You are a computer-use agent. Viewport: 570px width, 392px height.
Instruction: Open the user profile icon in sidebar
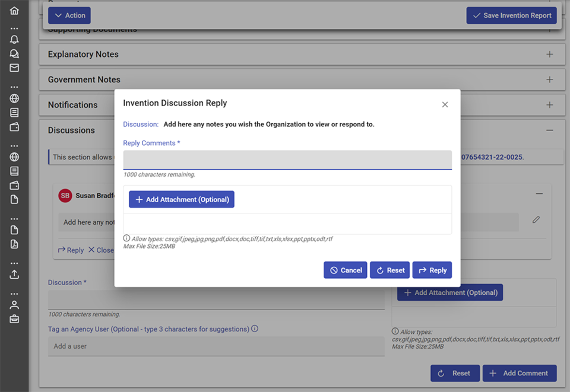14,305
